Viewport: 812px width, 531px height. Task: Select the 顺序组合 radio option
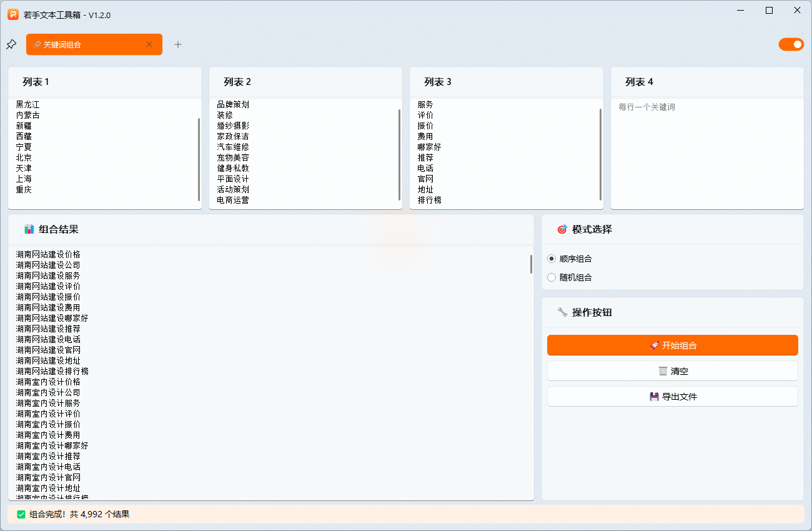552,259
